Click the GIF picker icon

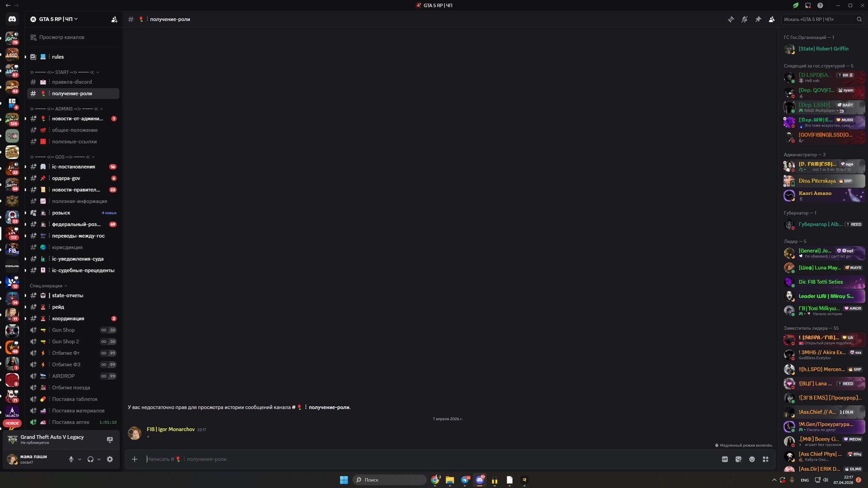(x=725, y=459)
